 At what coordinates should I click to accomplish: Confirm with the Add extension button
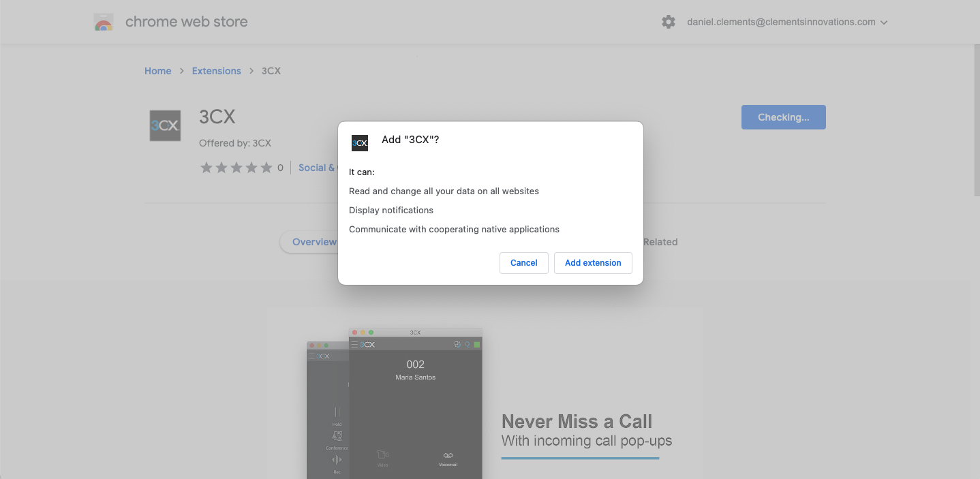(x=593, y=263)
